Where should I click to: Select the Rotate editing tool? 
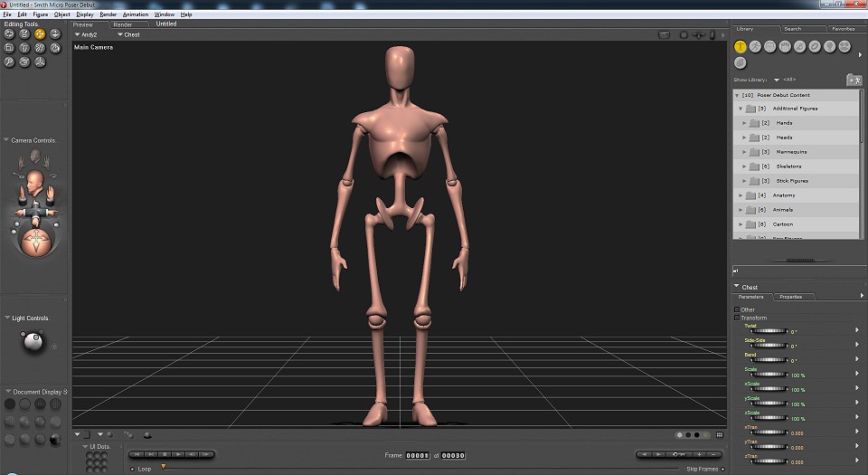(x=9, y=33)
